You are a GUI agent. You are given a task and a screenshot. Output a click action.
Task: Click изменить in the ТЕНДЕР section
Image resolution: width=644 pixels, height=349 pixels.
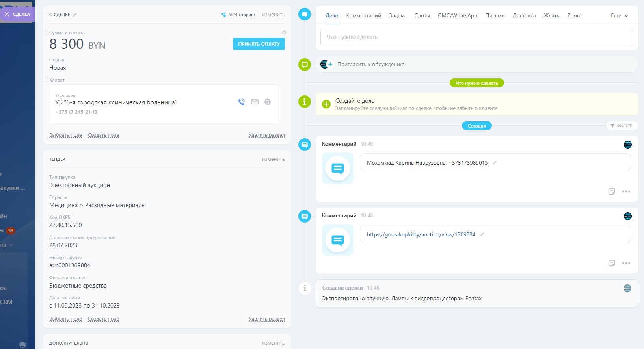(x=273, y=159)
